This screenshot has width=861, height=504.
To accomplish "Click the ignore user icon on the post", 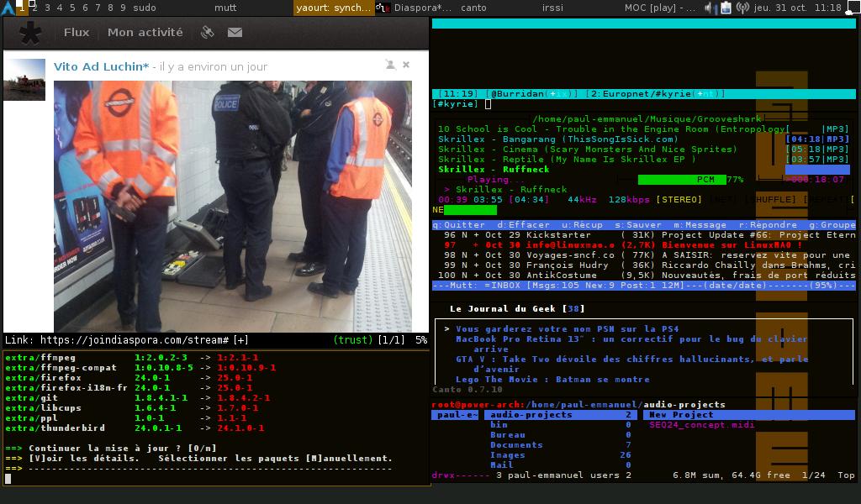I will (x=390, y=65).
